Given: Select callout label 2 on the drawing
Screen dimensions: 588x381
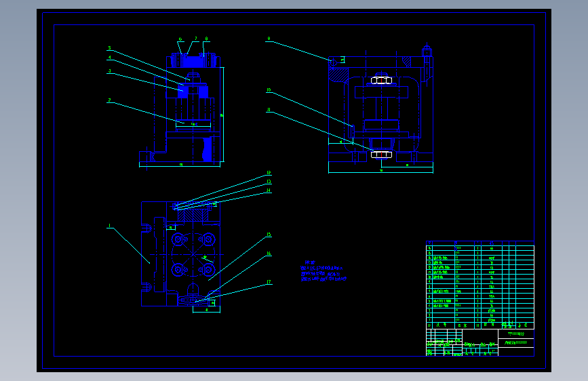Looking at the screenshot, I should (109, 100).
